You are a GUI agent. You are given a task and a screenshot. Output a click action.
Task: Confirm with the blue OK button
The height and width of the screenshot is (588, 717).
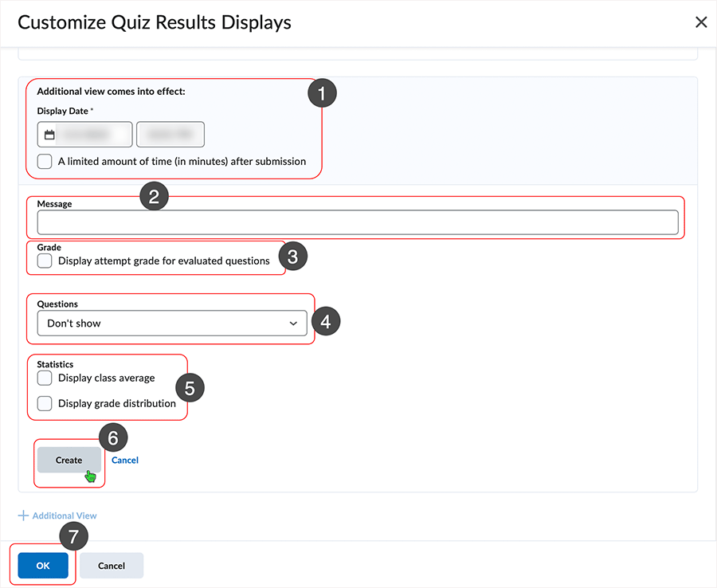pos(43,566)
